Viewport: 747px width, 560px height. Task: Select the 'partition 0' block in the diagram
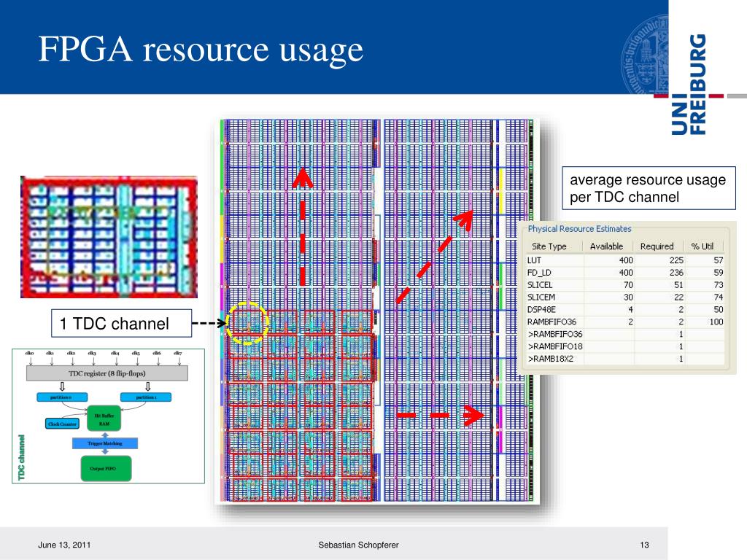pos(62,397)
